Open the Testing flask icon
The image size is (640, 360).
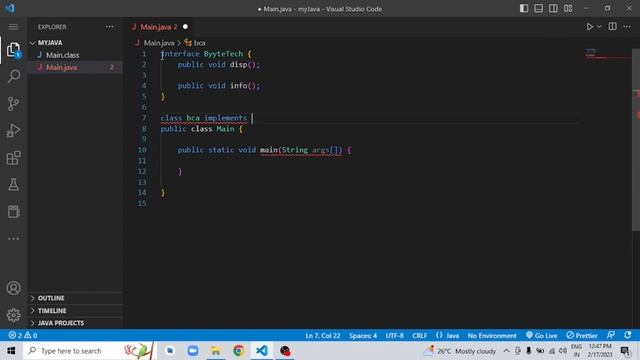[13, 184]
